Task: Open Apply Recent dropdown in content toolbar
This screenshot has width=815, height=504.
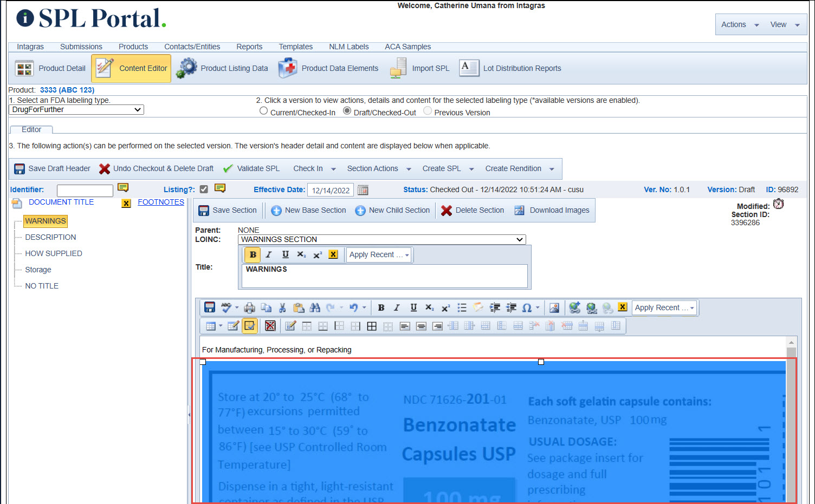Action: (x=664, y=307)
